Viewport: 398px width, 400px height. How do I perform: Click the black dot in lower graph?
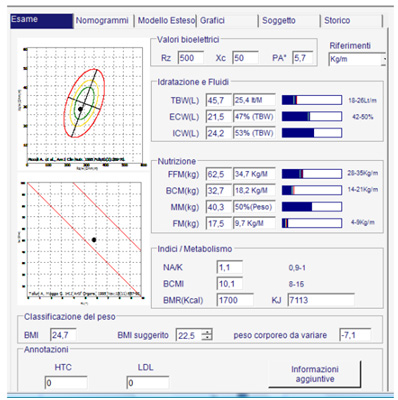click(94, 240)
